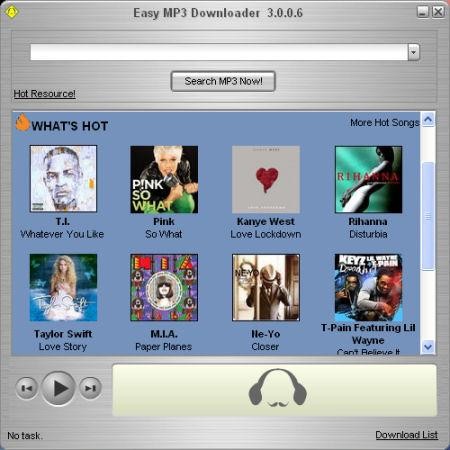Click the hot songs scrollbar down arrow

(x=428, y=347)
